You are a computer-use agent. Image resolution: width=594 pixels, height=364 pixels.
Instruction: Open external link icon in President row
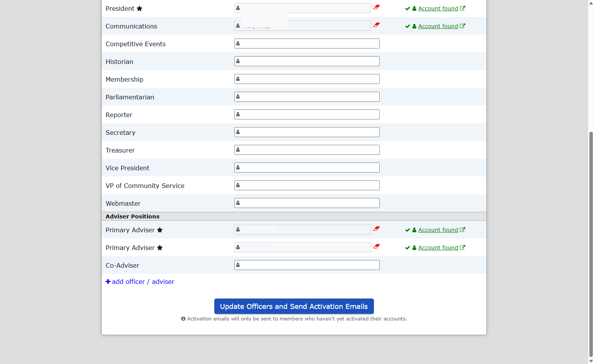tap(463, 8)
